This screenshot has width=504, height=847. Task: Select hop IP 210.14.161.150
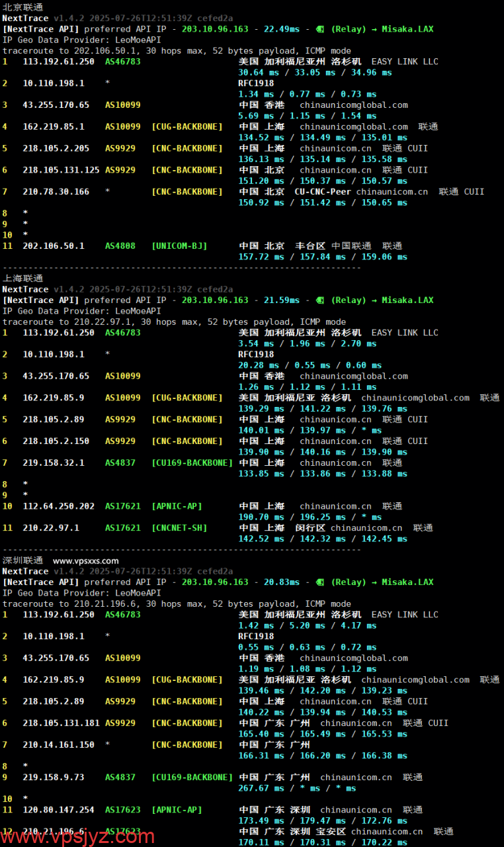(x=59, y=745)
